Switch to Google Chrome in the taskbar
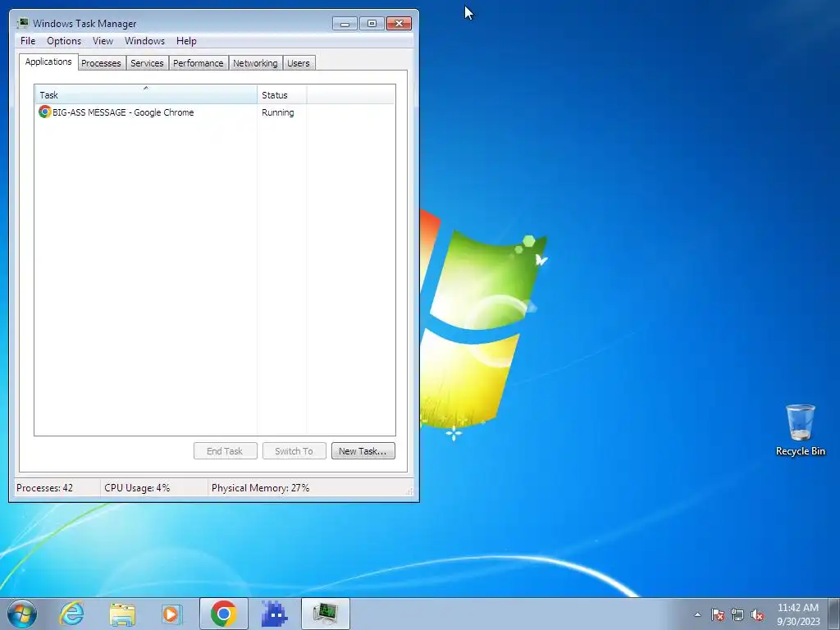The height and width of the screenshot is (630, 840). click(x=224, y=614)
